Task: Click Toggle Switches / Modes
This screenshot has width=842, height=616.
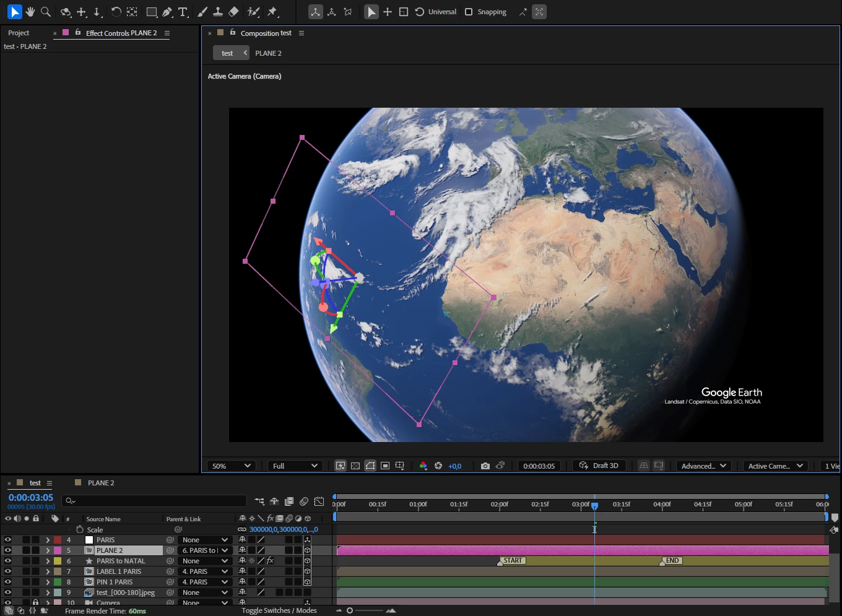Action: (x=279, y=610)
